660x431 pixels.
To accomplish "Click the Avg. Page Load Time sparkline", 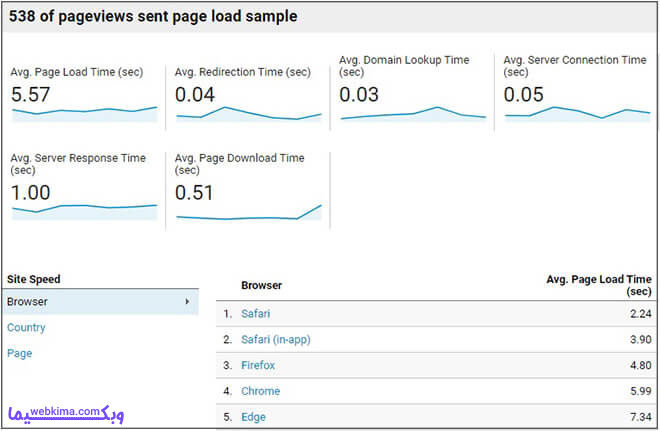I will [x=85, y=114].
